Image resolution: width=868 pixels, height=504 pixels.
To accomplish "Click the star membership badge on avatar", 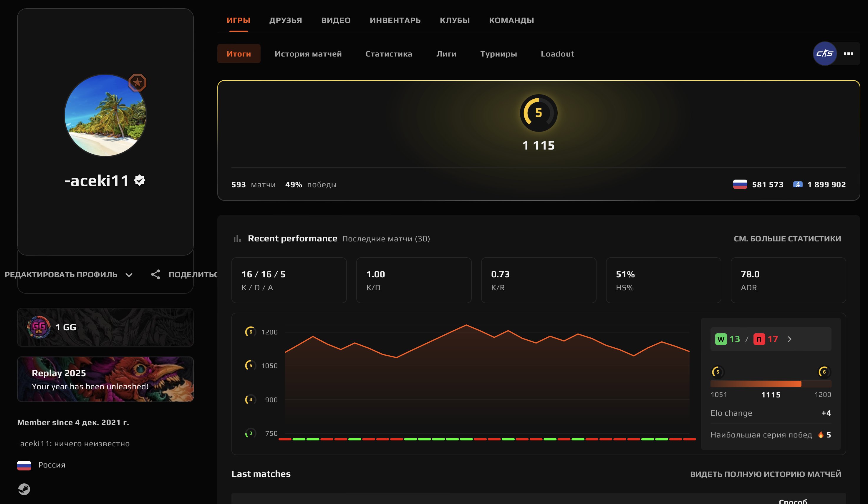I will click(138, 83).
